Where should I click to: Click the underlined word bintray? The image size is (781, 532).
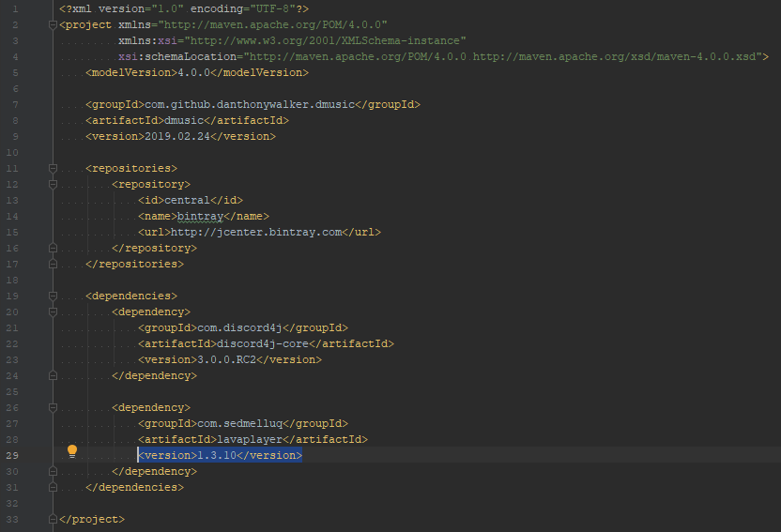[x=200, y=217]
